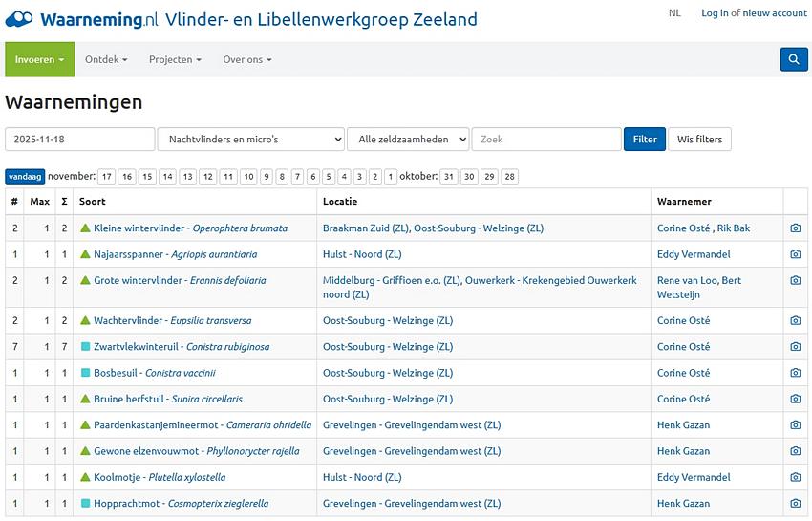Image resolution: width=812 pixels, height=521 pixels.
Task: Select november 1 date tab
Action: point(391,176)
